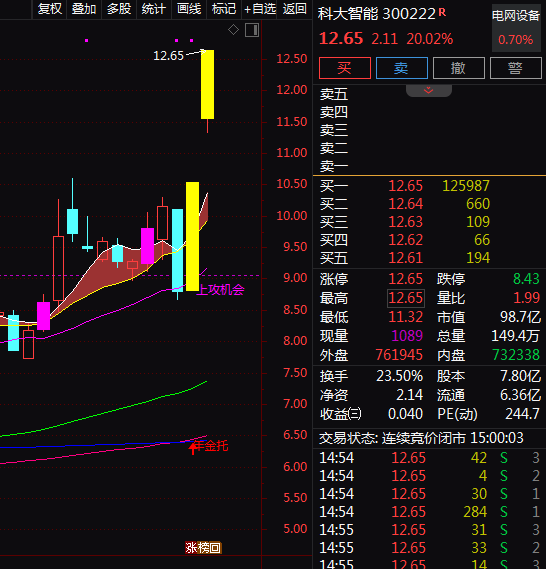Click 返回 to go back
Screen dimensions: 546x569
point(295,8)
